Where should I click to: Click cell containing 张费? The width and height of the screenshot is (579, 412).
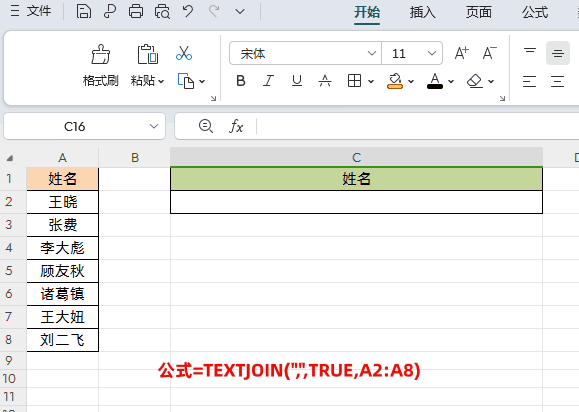tap(62, 225)
